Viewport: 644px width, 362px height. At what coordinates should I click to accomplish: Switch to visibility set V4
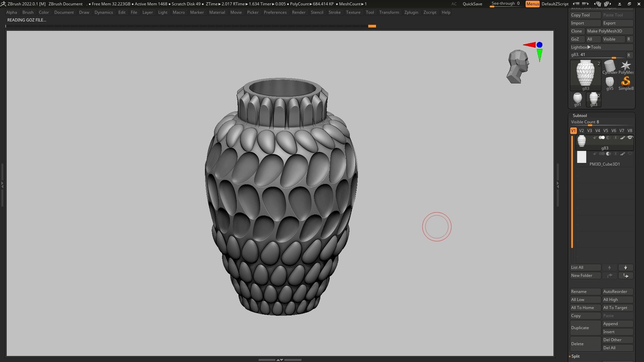(597, 131)
